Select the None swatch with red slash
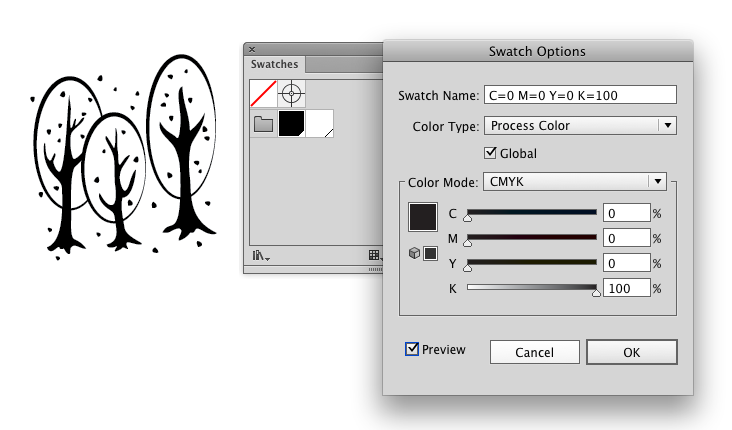This screenshot has height=430, width=732. pos(263,93)
